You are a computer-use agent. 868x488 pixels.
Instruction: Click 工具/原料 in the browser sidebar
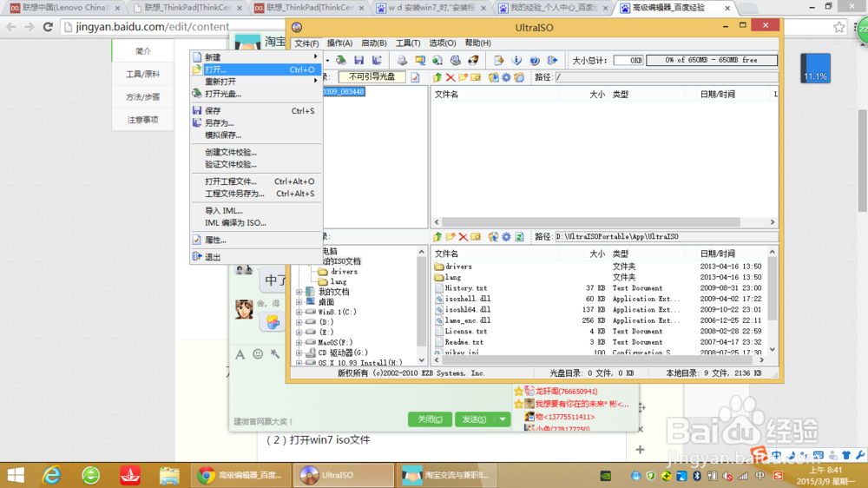pyautogui.click(x=143, y=74)
